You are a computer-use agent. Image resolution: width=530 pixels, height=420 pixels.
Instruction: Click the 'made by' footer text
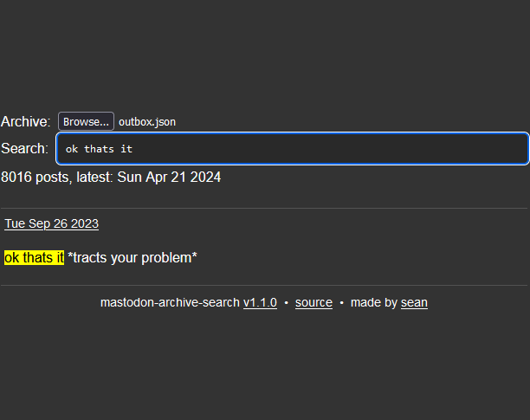[x=374, y=302]
